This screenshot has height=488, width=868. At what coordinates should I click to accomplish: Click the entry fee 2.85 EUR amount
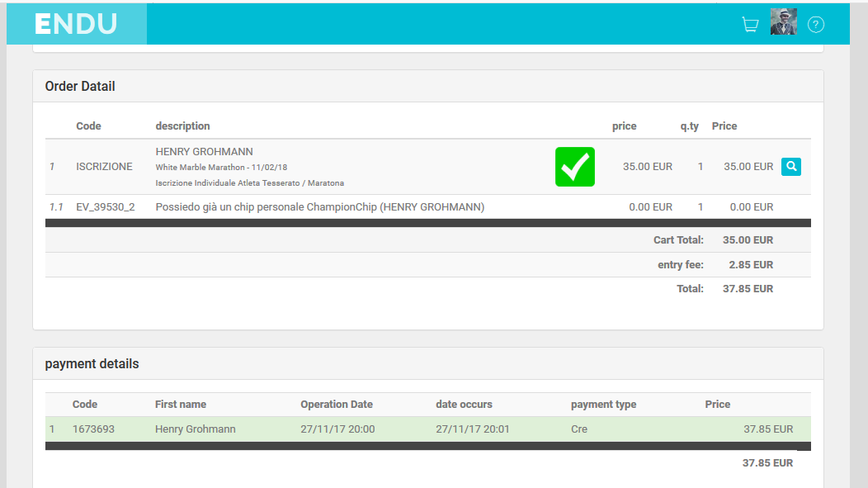pyautogui.click(x=751, y=265)
